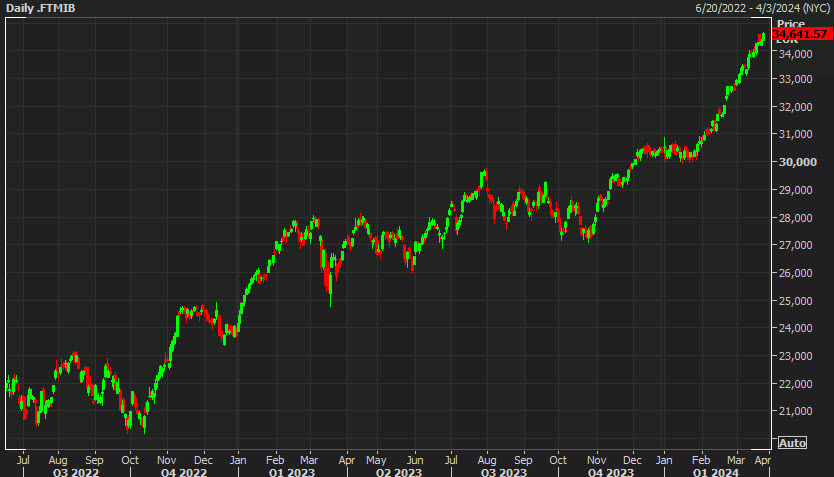
Task: Open the Daily .FTMIB chart title
Action: 40,8
